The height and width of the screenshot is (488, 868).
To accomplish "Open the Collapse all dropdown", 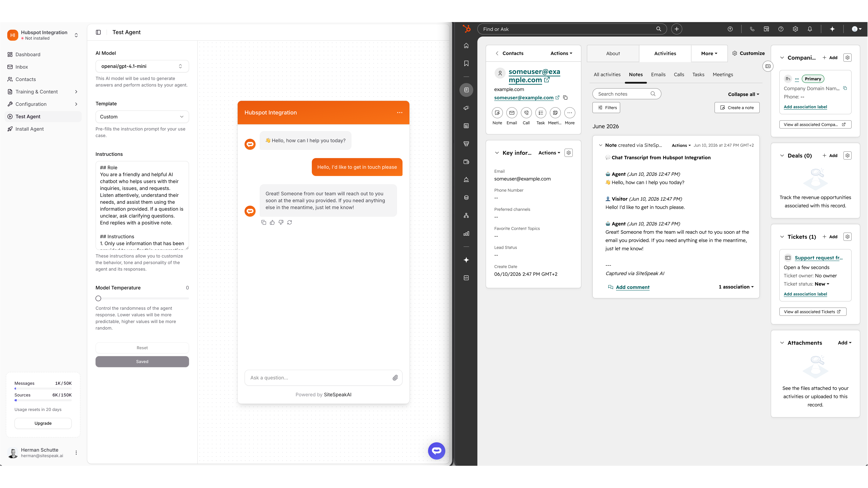I will click(744, 94).
